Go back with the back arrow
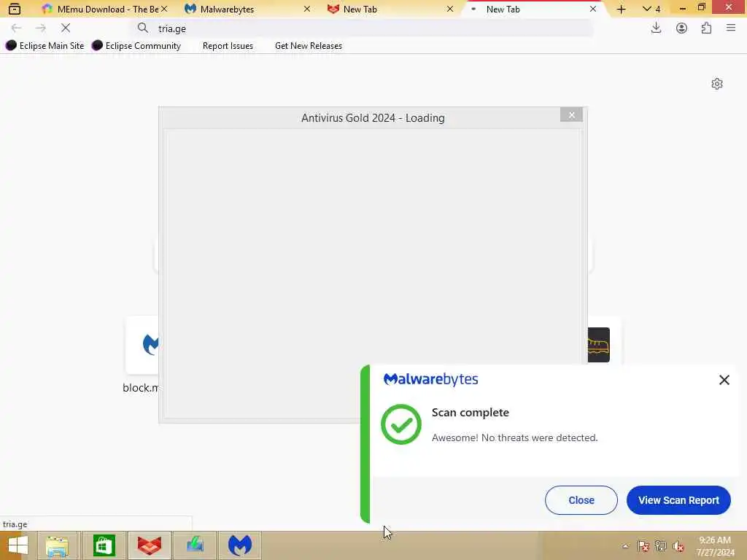Screen dimensions: 747x560 (x=16, y=28)
